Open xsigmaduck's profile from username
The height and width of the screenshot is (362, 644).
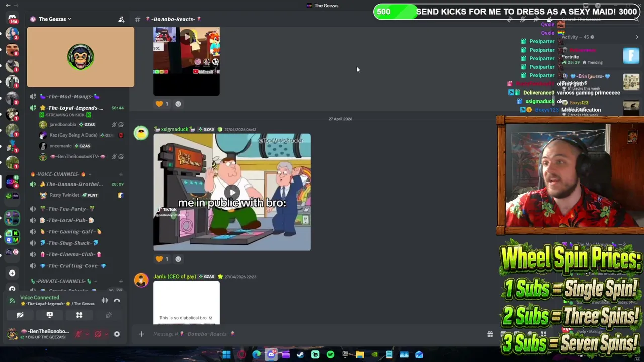tap(175, 130)
